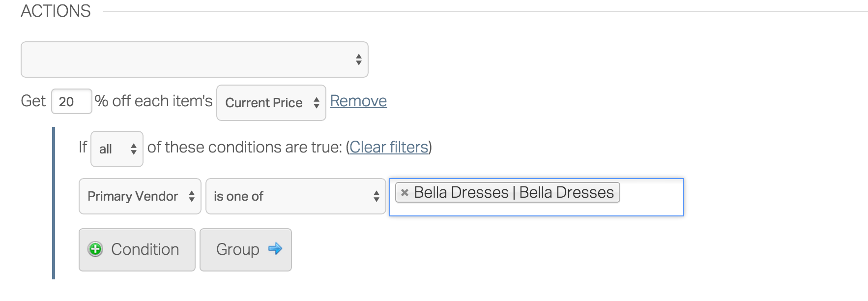Image resolution: width=868 pixels, height=301 pixels.
Task: Add a new Condition
Action: (x=137, y=250)
